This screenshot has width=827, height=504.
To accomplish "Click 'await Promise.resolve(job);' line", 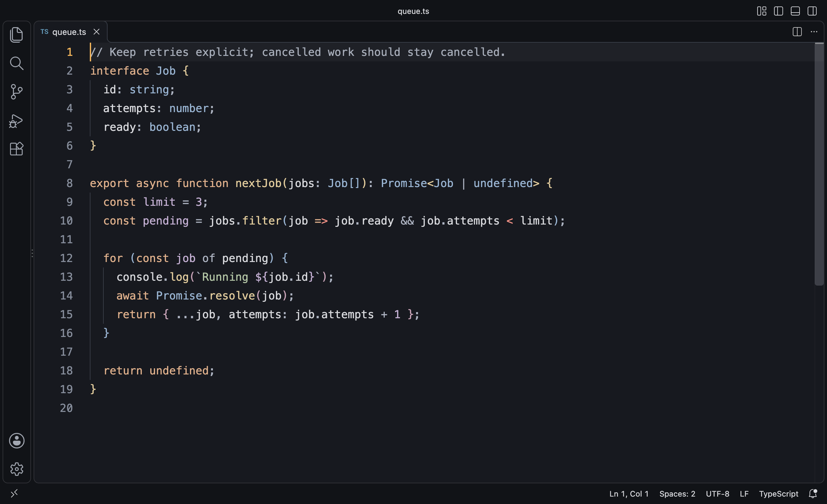I will [205, 296].
